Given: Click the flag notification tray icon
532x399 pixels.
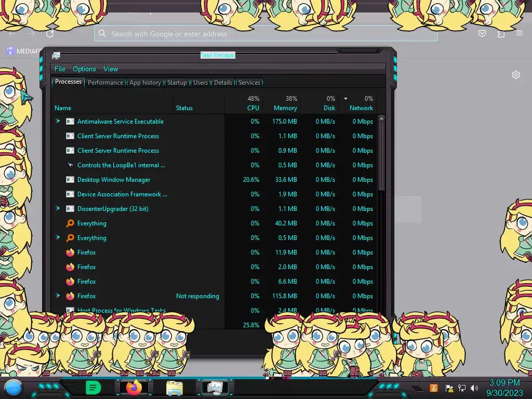Looking at the screenshot, I should tap(449, 388).
